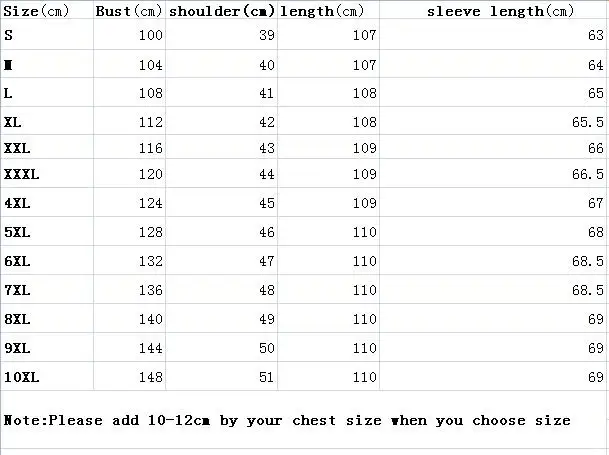Click sleeve length value 63

click(x=596, y=36)
